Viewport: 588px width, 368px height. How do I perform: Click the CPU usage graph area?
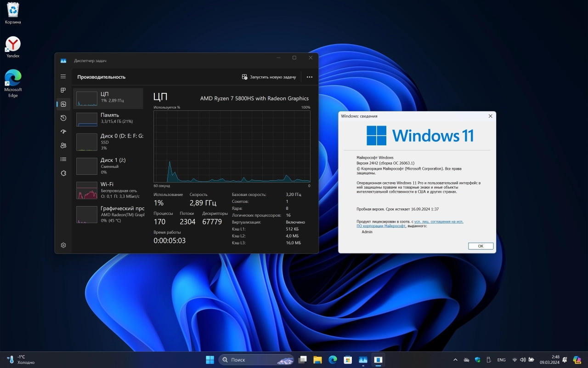pyautogui.click(x=232, y=146)
